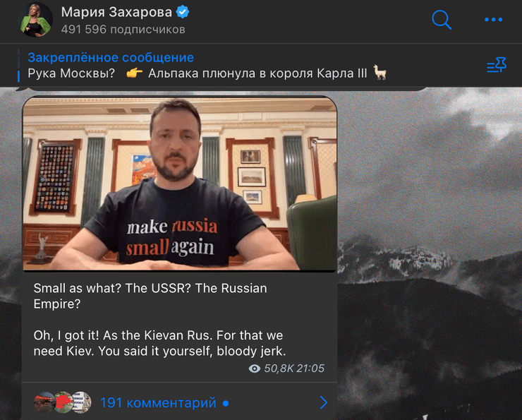This screenshot has height=420, width=522.
Task: Click the red middle commenter avatar
Action: coord(63,402)
